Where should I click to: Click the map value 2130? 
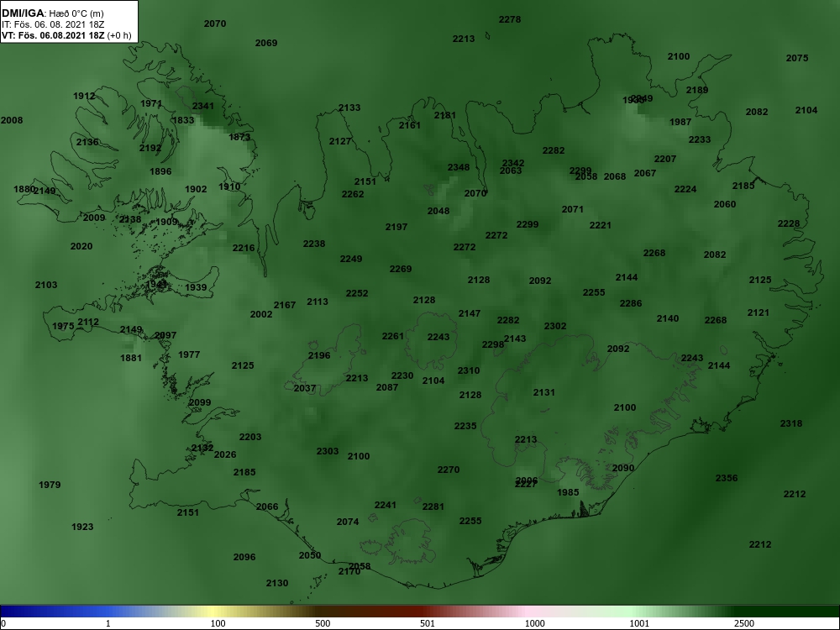tap(277, 583)
